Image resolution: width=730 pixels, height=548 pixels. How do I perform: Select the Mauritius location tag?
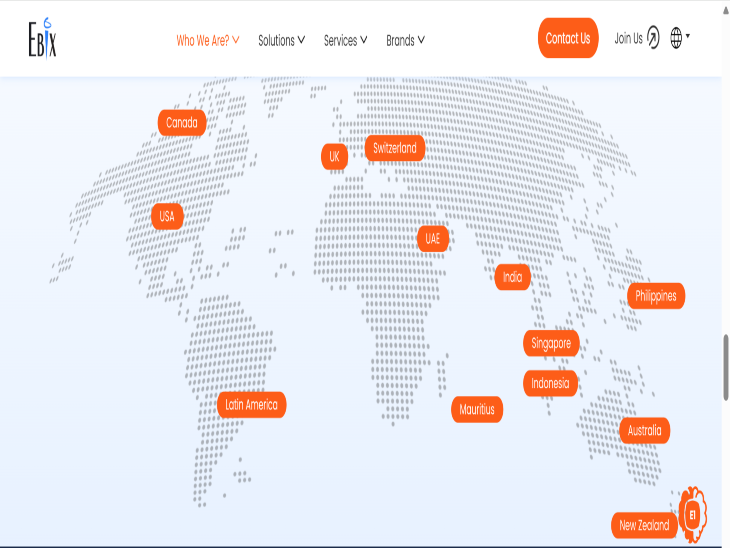[x=477, y=409]
